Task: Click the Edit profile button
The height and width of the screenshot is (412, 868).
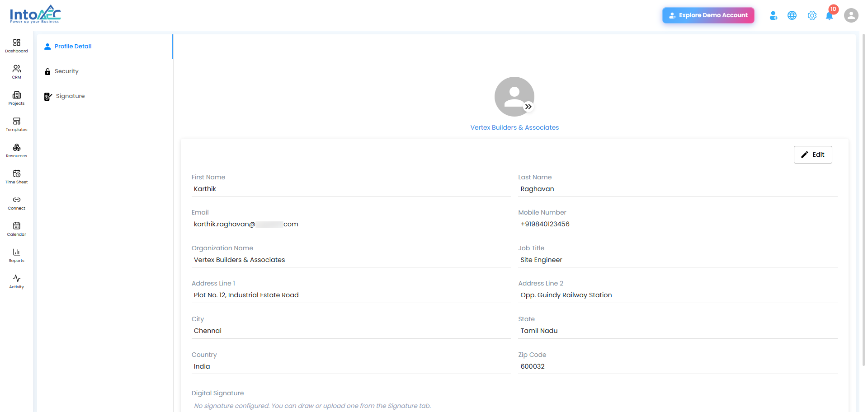Action: click(x=812, y=154)
